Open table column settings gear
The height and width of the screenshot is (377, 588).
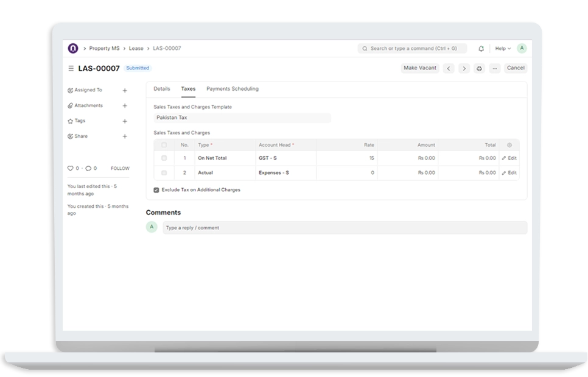[509, 145]
